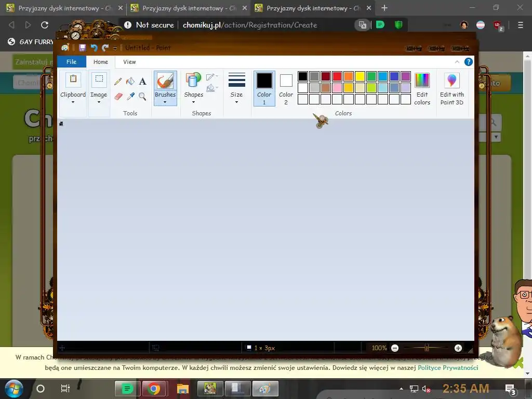Pick the green color swatch
The image size is (532, 399).
(x=371, y=76)
